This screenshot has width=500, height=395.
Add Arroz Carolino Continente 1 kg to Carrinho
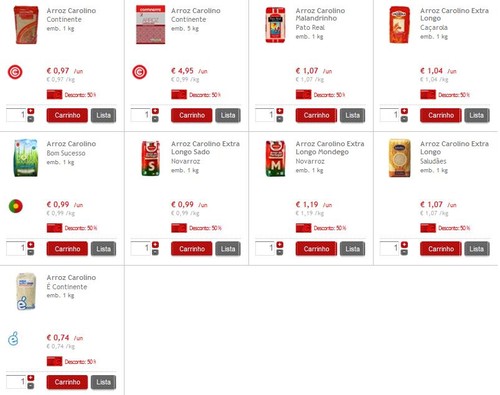(x=67, y=115)
